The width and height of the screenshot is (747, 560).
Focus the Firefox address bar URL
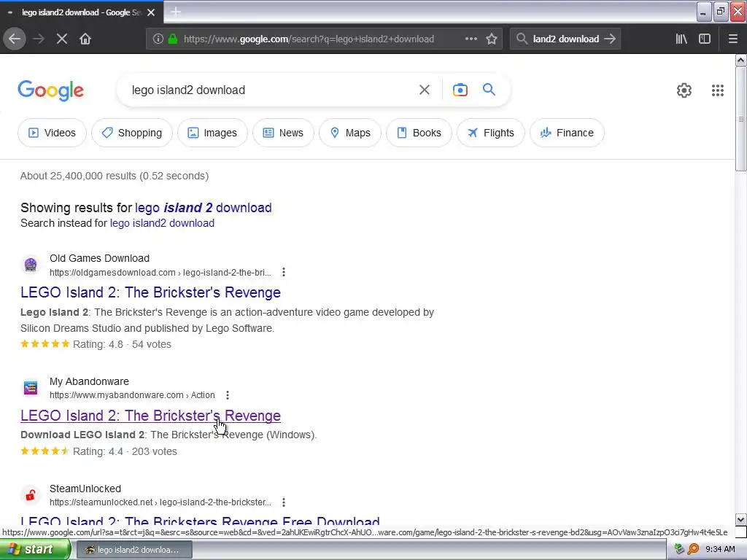(x=309, y=39)
